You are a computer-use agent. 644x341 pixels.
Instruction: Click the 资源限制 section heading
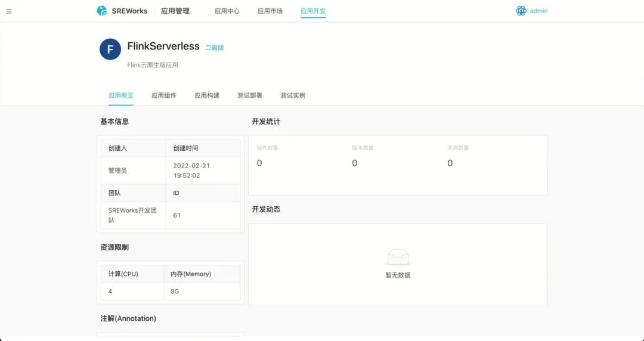coord(114,247)
